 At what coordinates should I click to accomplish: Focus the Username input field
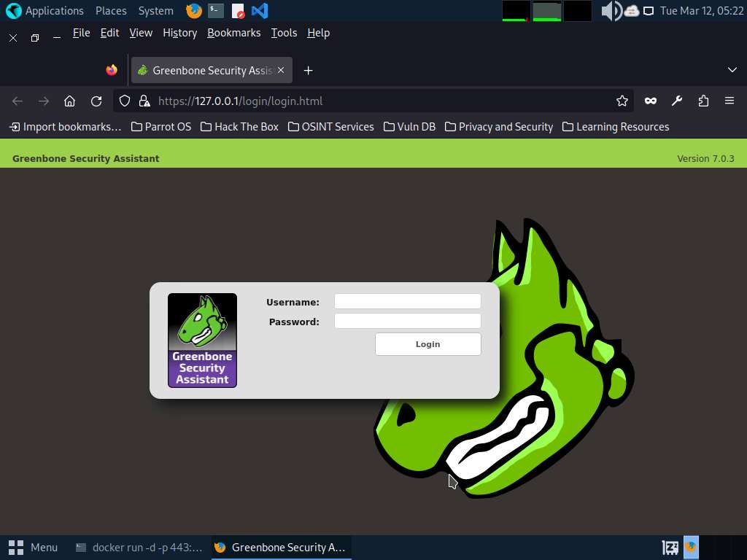[x=407, y=302]
